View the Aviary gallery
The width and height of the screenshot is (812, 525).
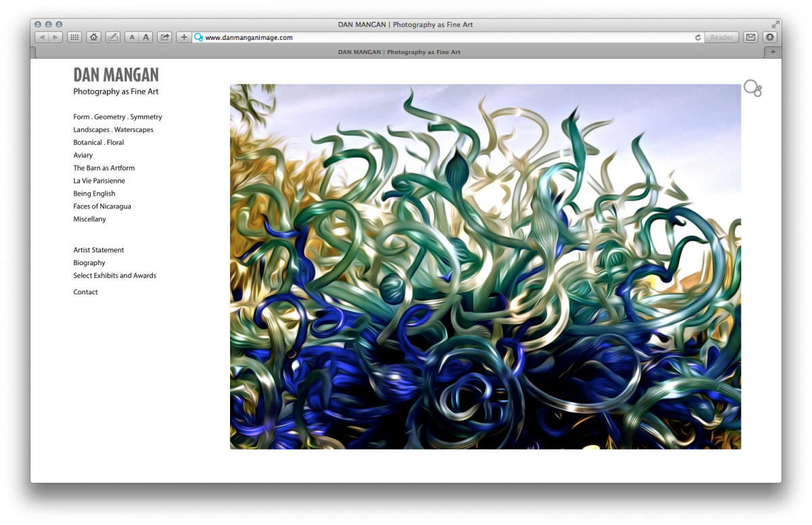pyautogui.click(x=83, y=155)
